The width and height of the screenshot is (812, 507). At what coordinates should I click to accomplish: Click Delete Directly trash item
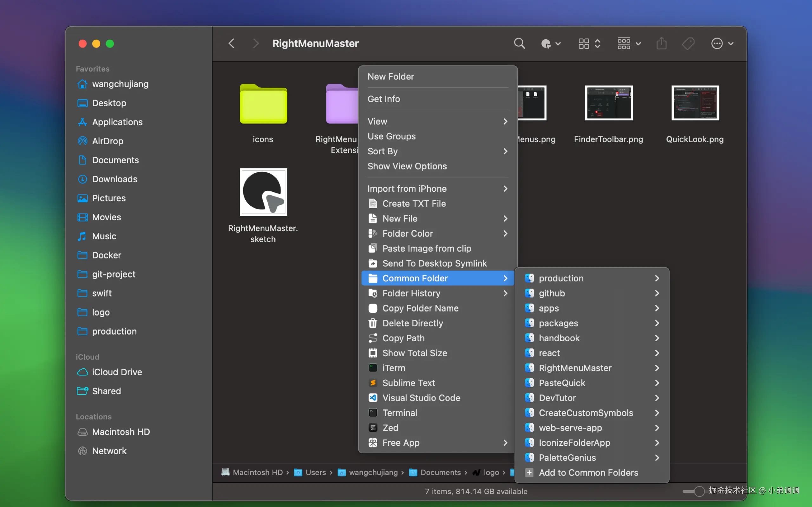pos(412,323)
